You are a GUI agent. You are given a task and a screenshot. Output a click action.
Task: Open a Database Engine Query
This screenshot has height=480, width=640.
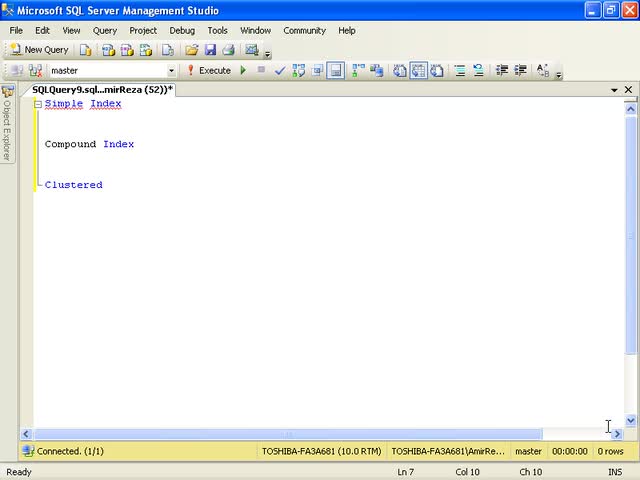pos(85,50)
